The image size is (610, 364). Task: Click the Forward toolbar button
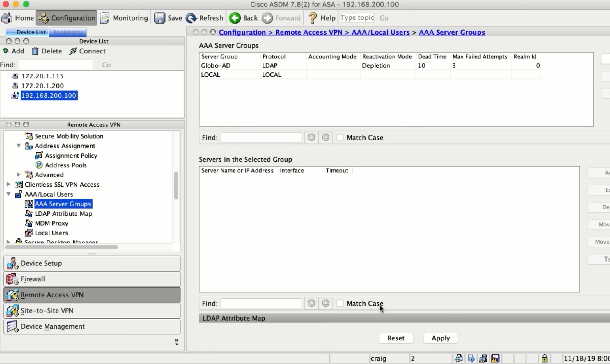pos(281,18)
